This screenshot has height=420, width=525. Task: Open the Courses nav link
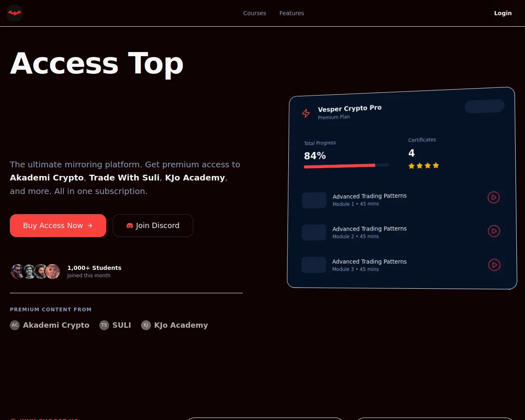pyautogui.click(x=255, y=13)
